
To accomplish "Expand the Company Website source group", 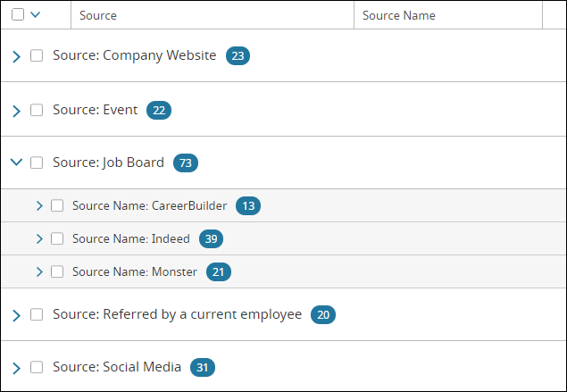I will click(x=16, y=56).
